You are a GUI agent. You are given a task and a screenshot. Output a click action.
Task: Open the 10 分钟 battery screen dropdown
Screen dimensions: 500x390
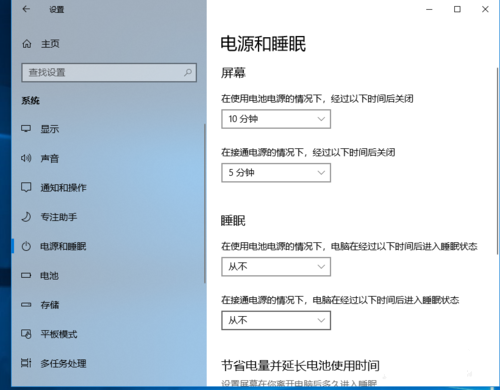click(x=276, y=119)
